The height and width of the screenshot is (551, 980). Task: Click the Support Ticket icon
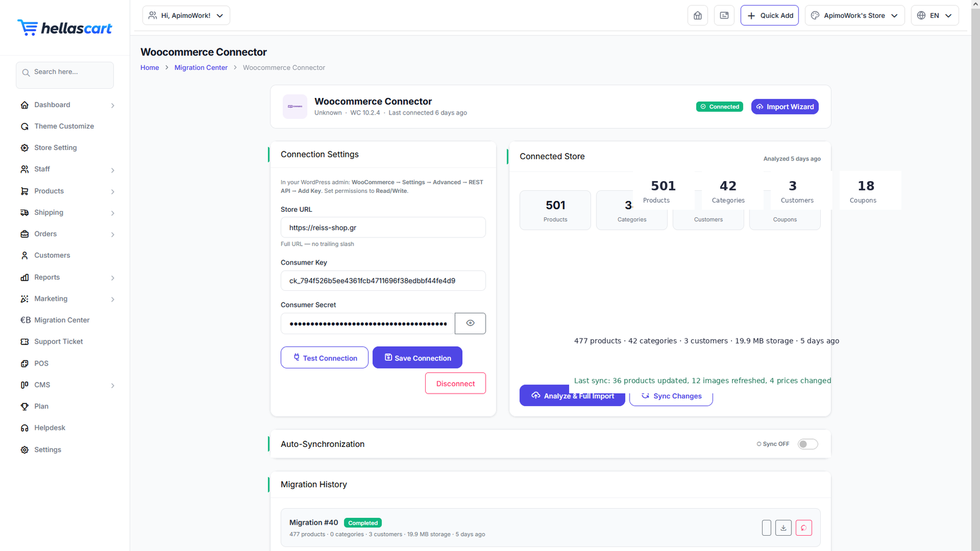[24, 342]
